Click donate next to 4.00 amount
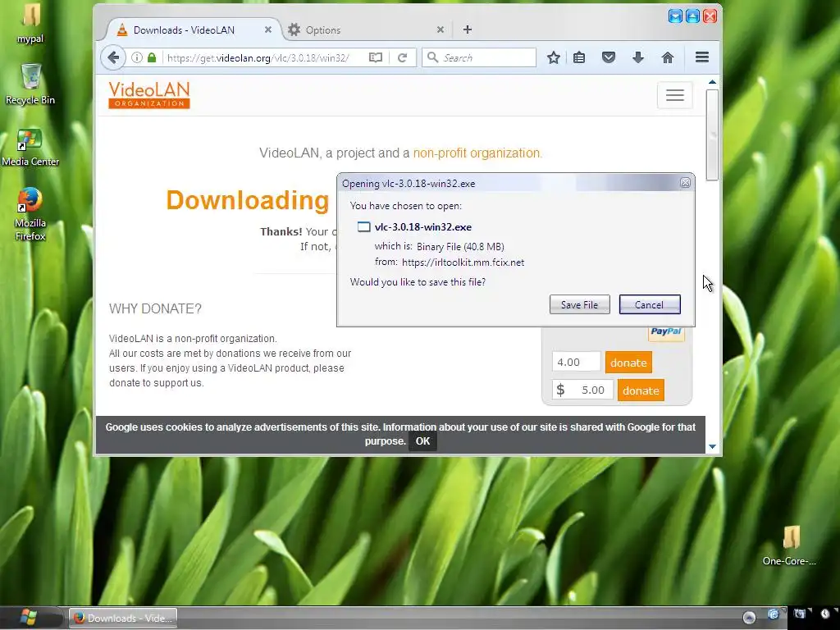 pyautogui.click(x=628, y=363)
